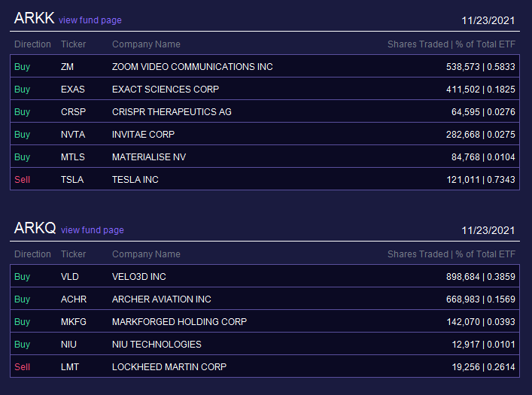The height and width of the screenshot is (395, 532).
Task: Click the Company Name header in ARKQ
Action: coord(146,254)
